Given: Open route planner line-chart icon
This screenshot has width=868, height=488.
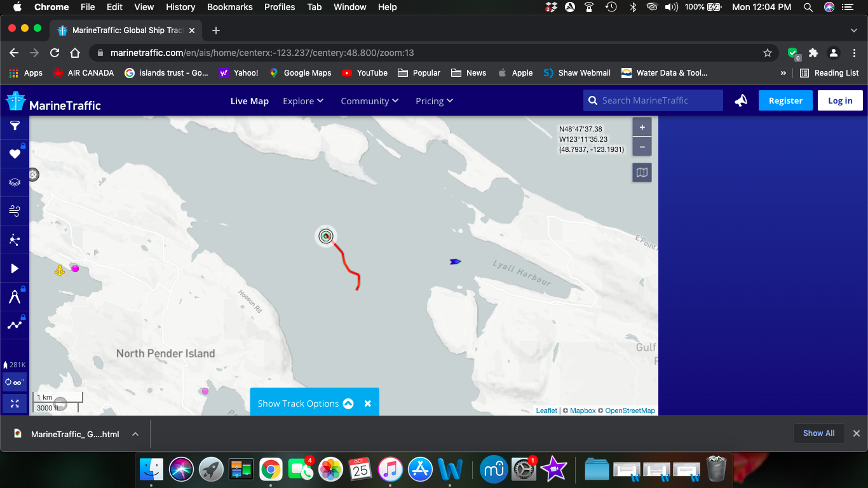Looking at the screenshot, I should pyautogui.click(x=15, y=325).
